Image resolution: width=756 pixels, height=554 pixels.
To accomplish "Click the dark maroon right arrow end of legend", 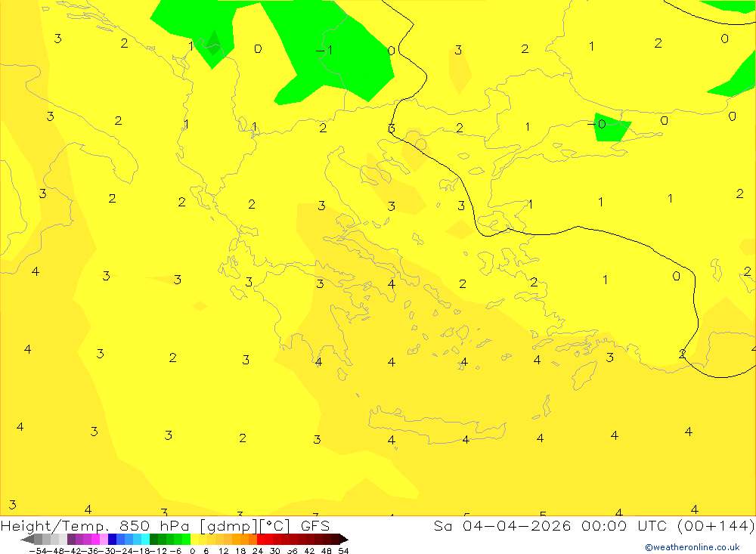I will [344, 539].
